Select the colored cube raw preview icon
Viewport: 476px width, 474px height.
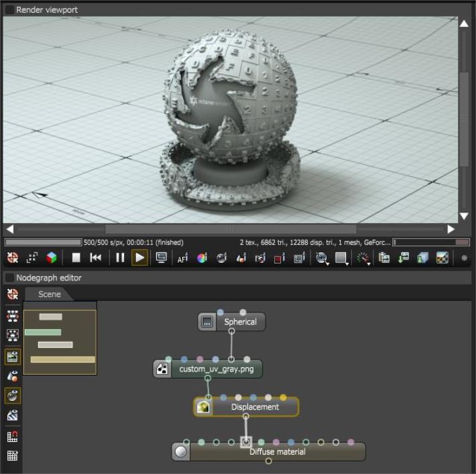[x=52, y=258]
